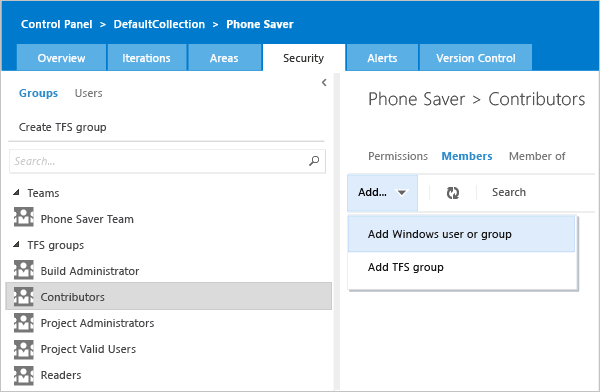
Task: Switch to the Iterations tab
Action: tap(147, 57)
